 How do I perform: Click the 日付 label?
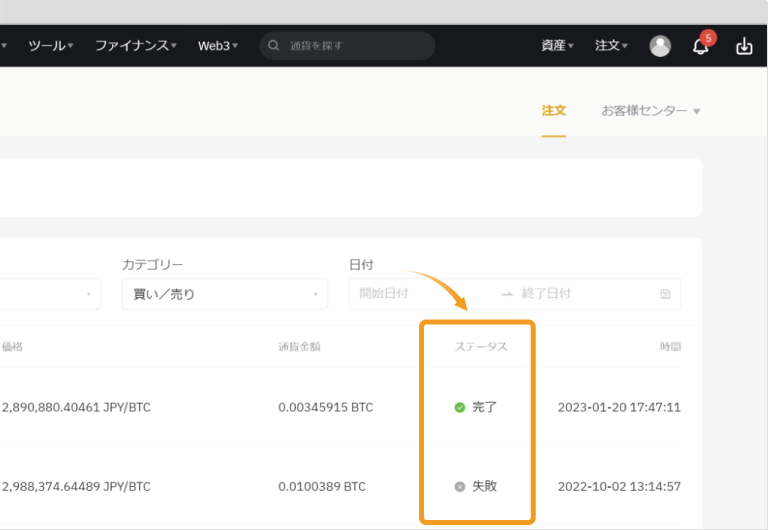(361, 265)
